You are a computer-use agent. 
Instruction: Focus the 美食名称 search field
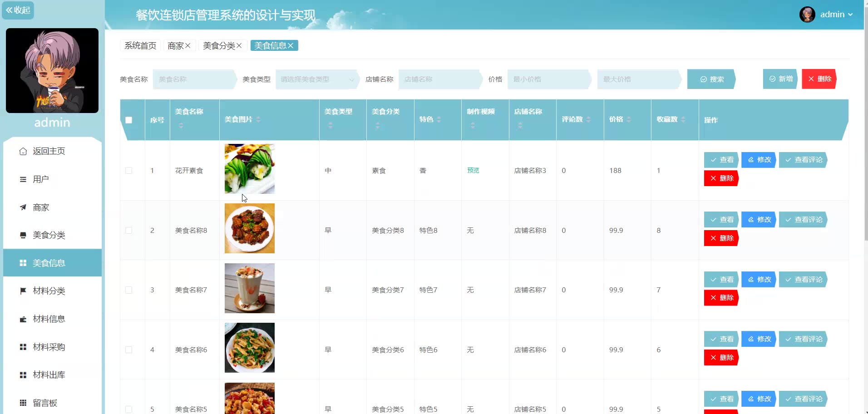(x=194, y=79)
